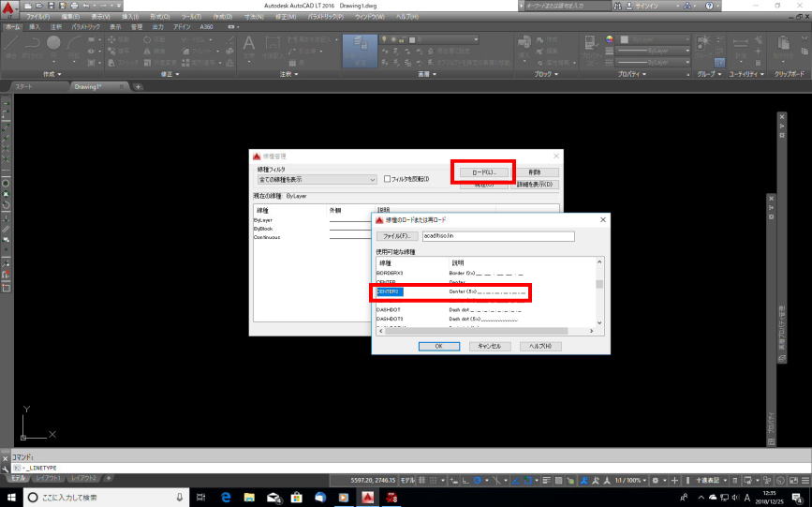Open Microsoft Store from the taskbar
The image size is (812, 507).
pos(297,497)
